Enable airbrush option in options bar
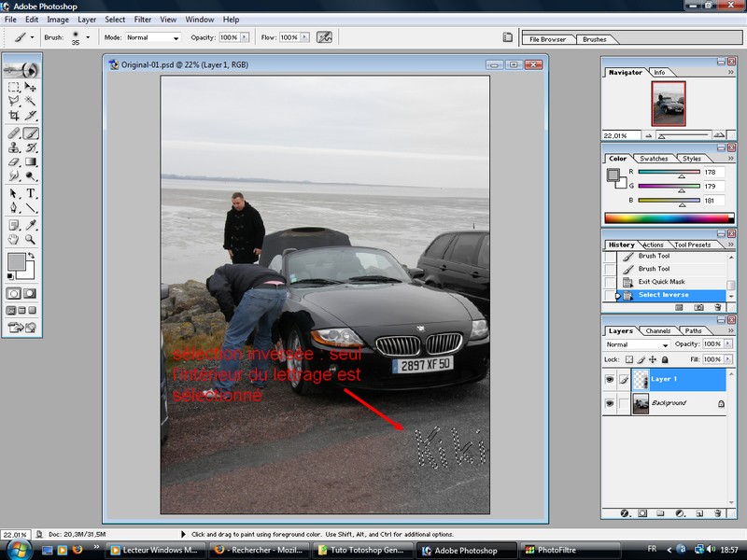Screen dimensions: 747x560 click(x=324, y=37)
